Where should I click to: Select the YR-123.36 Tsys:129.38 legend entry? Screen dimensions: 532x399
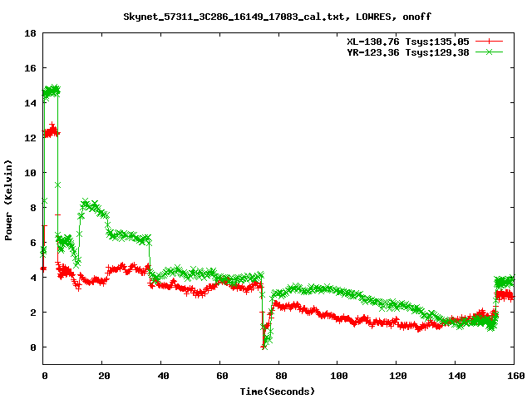pyautogui.click(x=408, y=52)
